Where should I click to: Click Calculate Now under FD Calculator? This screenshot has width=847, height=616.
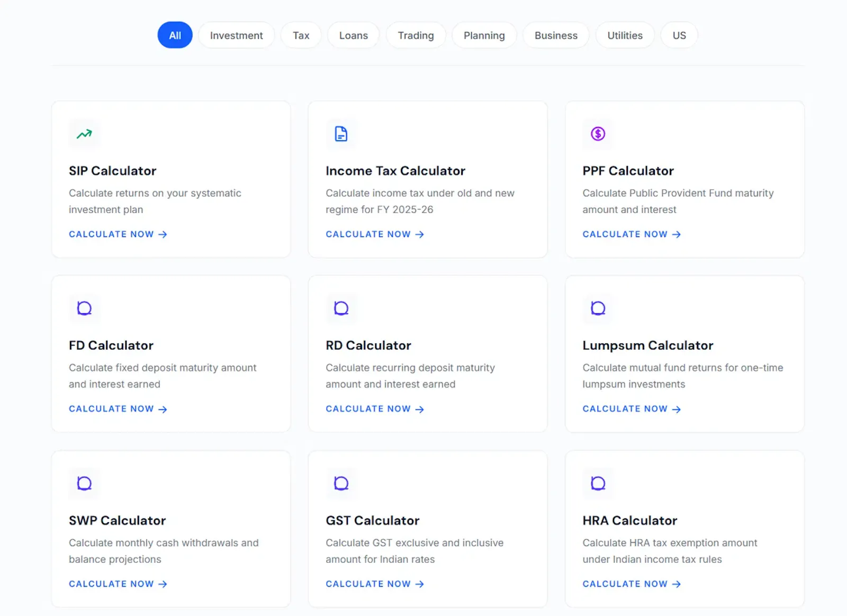[118, 409]
